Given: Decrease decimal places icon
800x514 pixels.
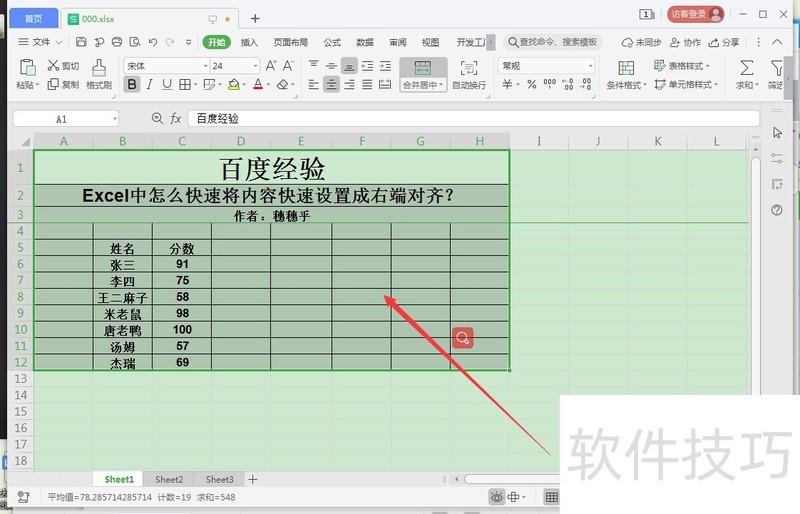Looking at the screenshot, I should [586, 84].
